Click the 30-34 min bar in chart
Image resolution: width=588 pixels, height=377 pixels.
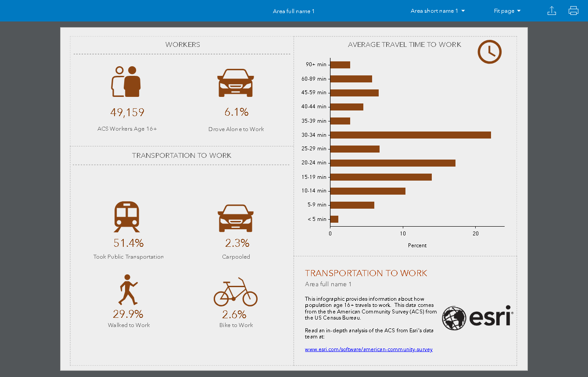(x=410, y=135)
